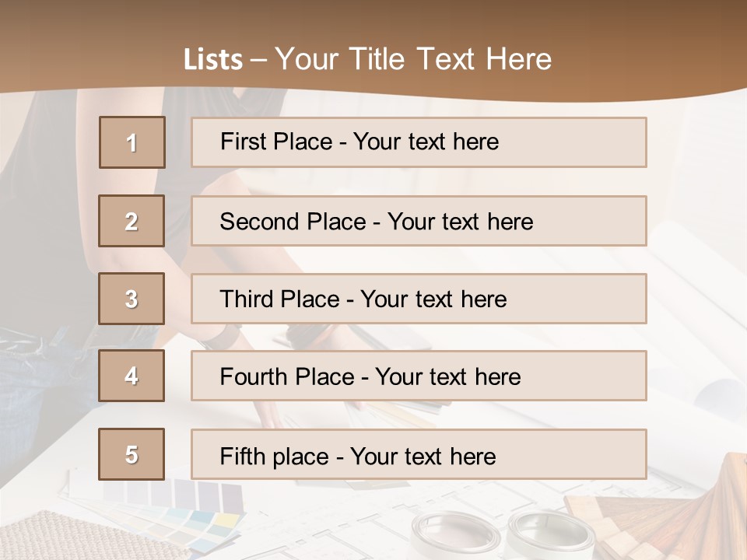Click the Second Place text box

419,221
